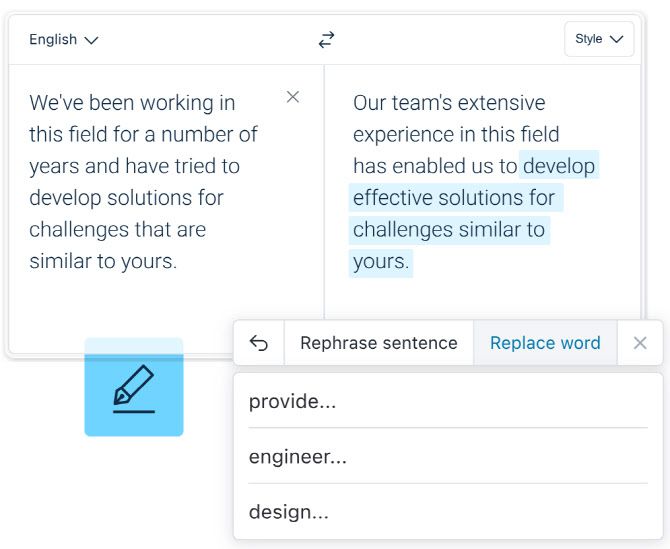Click the highlighted word "develop" in output
The width and height of the screenshot is (670, 549).
559,166
